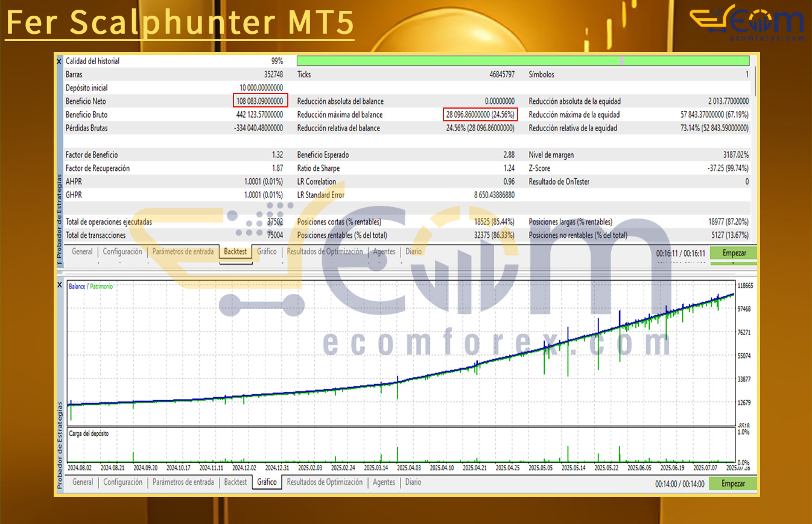This screenshot has width=812, height=524.
Task: Click the Símbolos label
Action: point(542,75)
